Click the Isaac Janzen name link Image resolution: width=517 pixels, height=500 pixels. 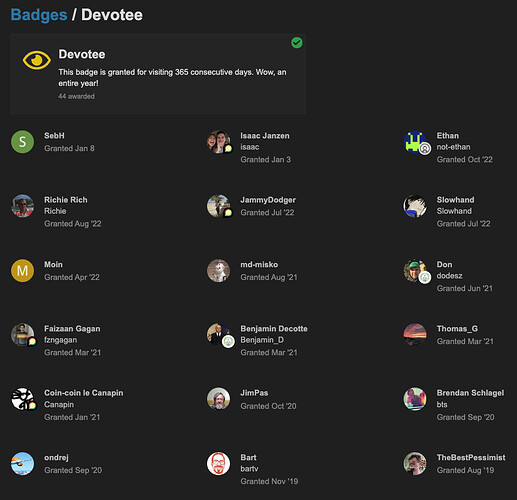pyautogui.click(x=265, y=136)
